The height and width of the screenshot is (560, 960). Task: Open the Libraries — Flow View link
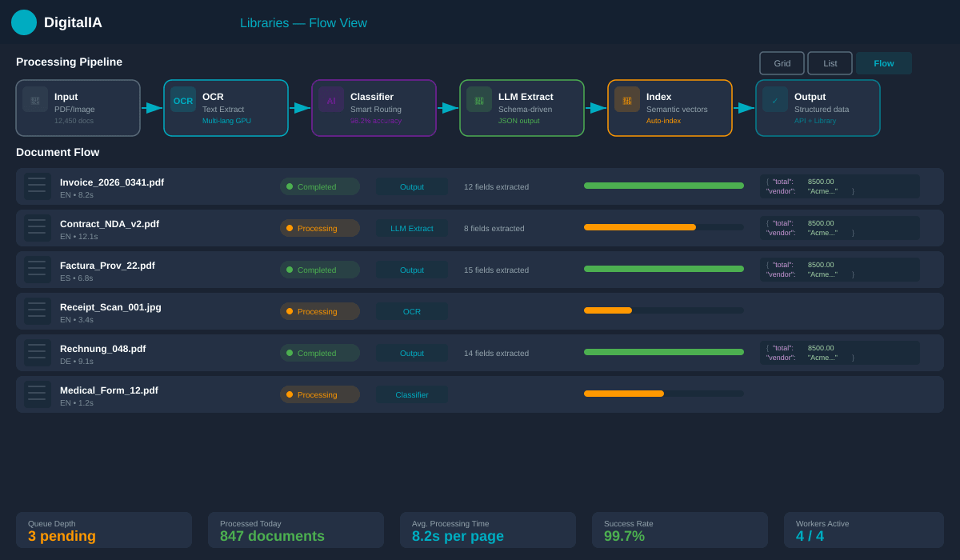pyautogui.click(x=302, y=22)
